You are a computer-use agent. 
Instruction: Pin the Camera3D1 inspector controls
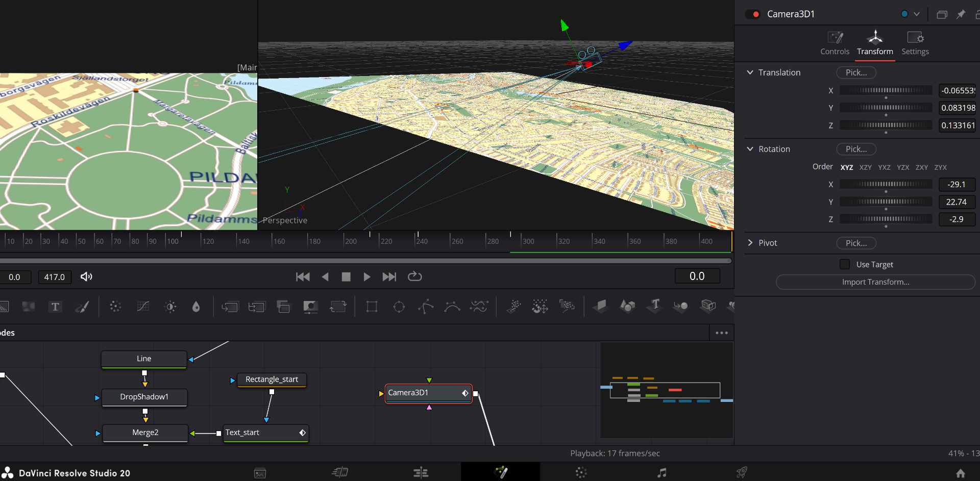pyautogui.click(x=961, y=14)
